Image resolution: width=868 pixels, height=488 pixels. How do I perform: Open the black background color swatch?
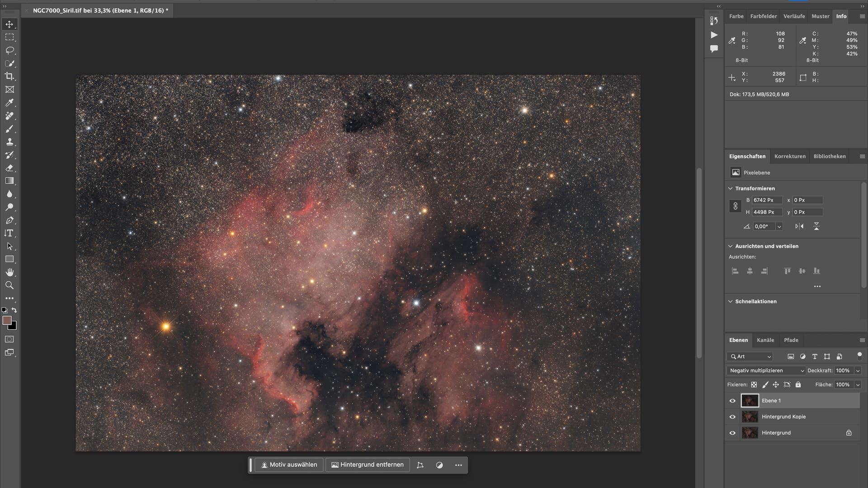14,326
